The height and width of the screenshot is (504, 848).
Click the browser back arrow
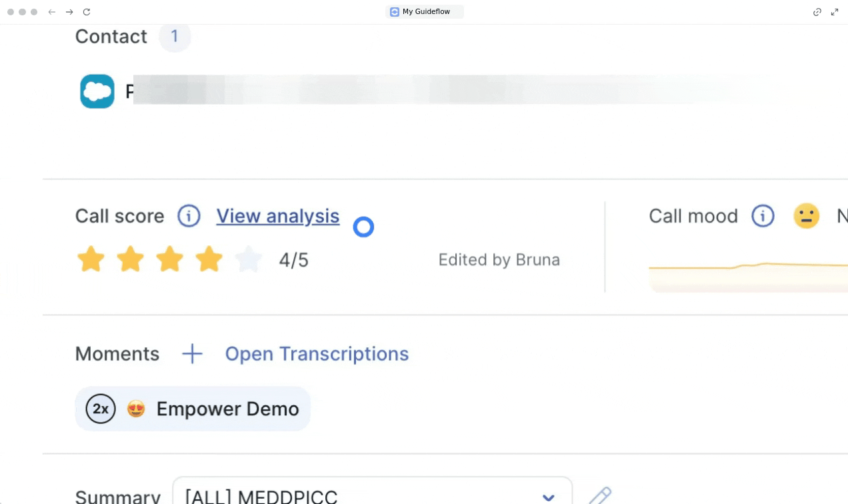(52, 12)
